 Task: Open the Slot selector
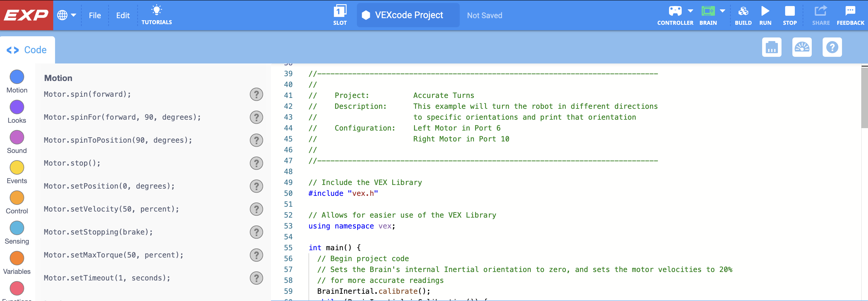[x=340, y=14]
